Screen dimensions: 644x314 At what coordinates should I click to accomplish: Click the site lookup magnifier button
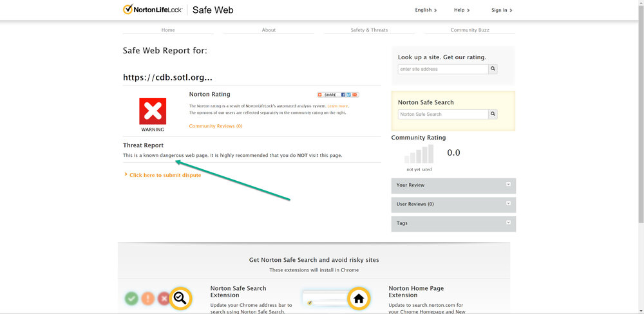(493, 69)
